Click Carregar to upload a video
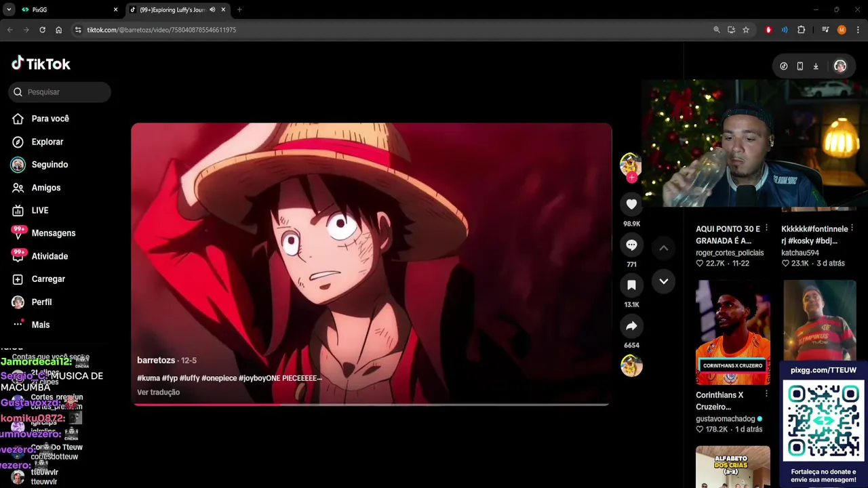868x488 pixels. coord(39,279)
